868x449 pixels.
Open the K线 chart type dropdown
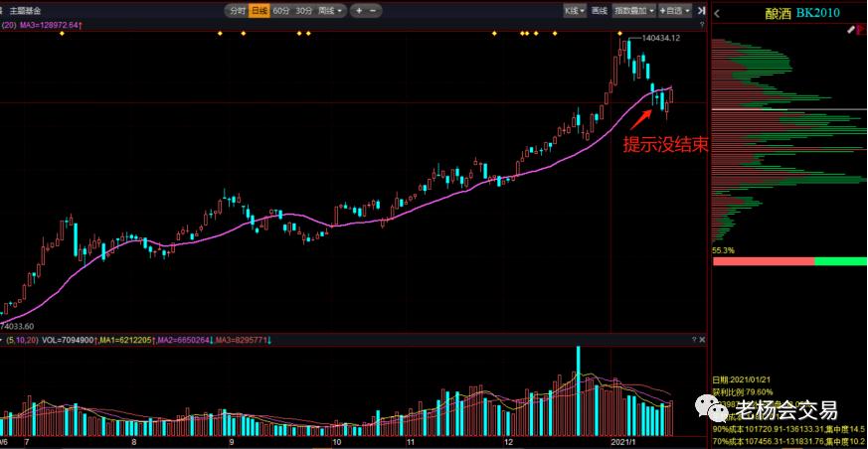pos(575,11)
